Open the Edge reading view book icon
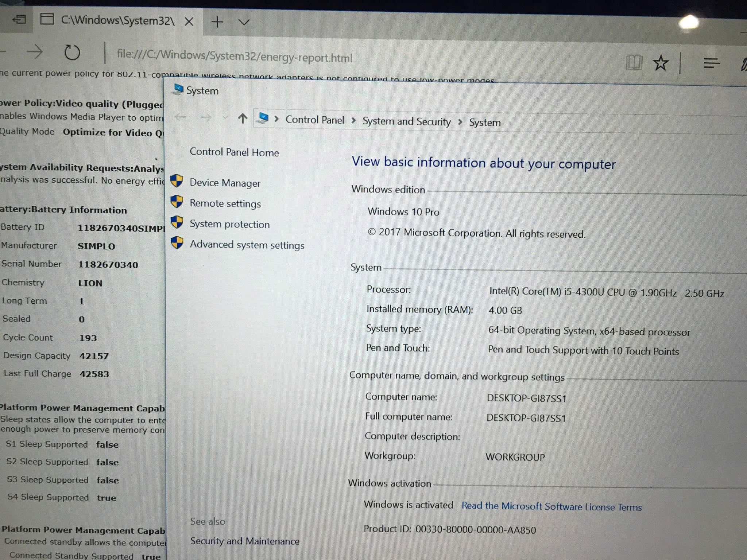 (x=634, y=62)
